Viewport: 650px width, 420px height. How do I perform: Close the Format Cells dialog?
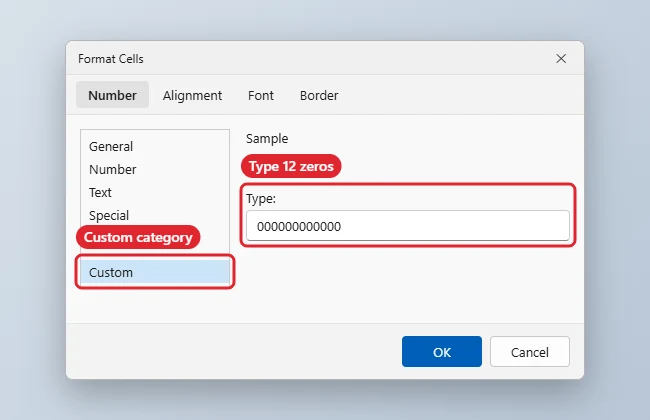[x=561, y=59]
